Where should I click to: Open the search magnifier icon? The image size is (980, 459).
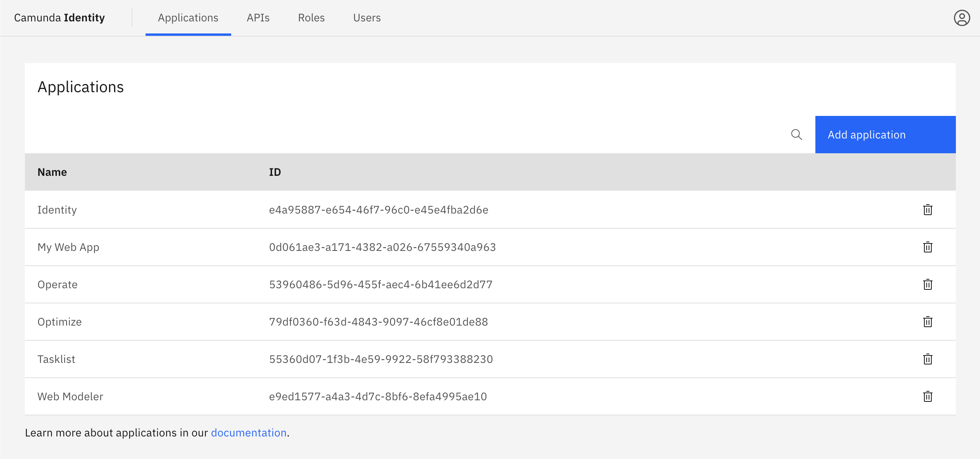pos(797,134)
